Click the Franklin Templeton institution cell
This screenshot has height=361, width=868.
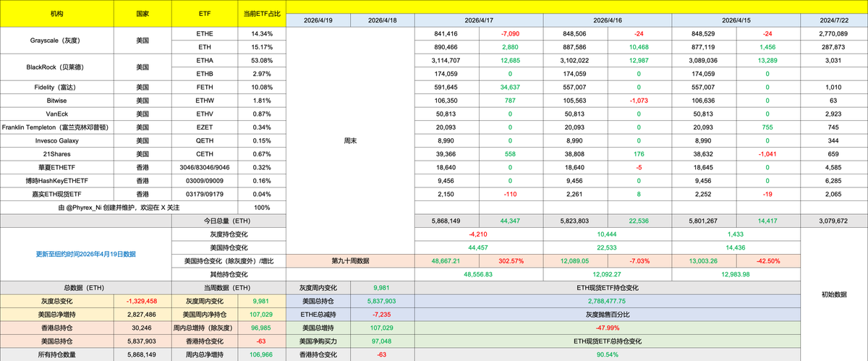click(x=56, y=127)
